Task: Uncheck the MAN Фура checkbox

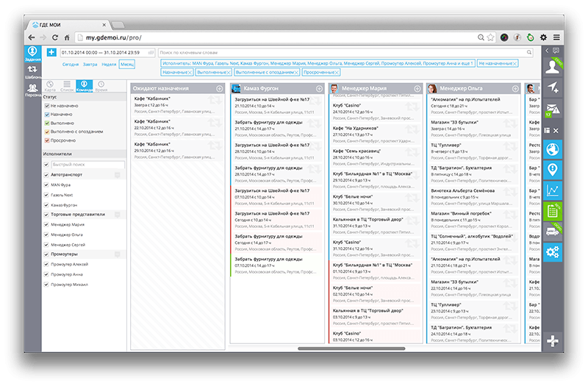Action: coord(46,185)
